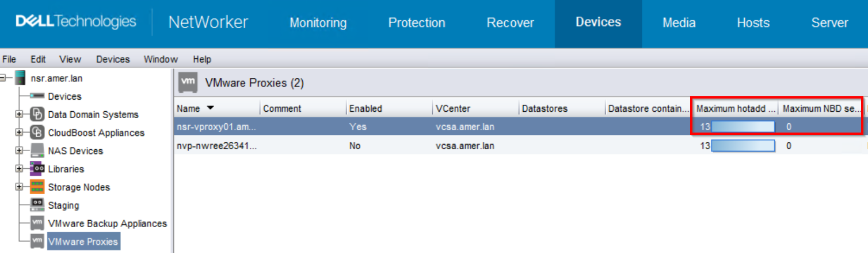Select the Storage Nodes icon
This screenshot has height=253, width=868.
pos(37,187)
